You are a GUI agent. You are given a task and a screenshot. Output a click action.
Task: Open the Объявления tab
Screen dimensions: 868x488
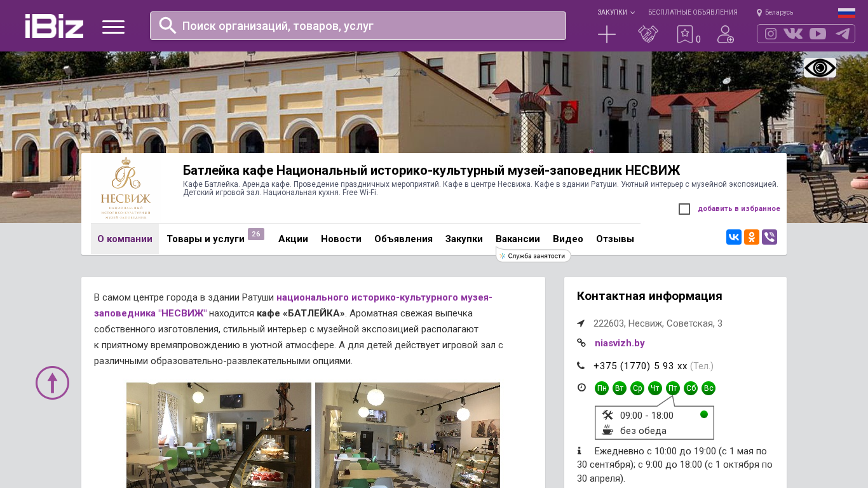pos(403,239)
